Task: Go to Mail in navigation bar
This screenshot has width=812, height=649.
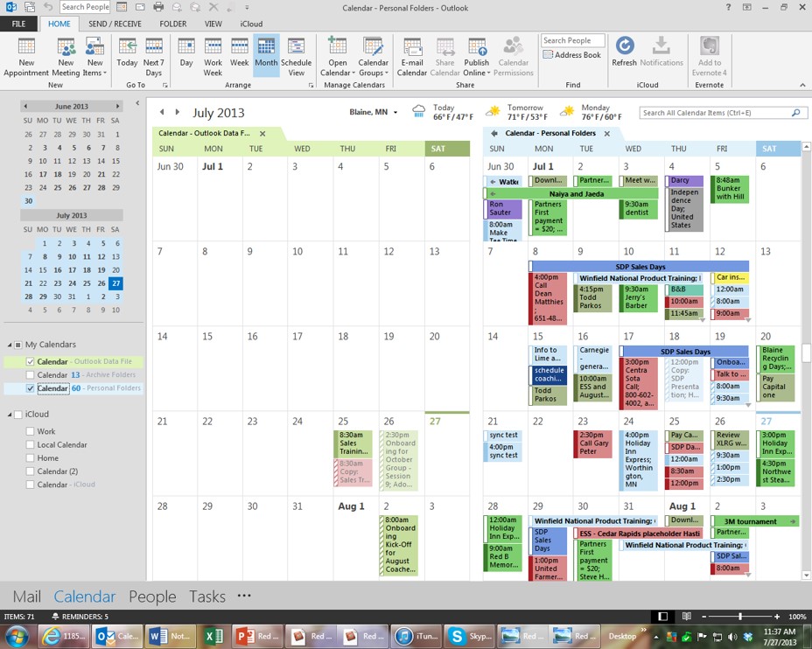Action: (x=26, y=597)
